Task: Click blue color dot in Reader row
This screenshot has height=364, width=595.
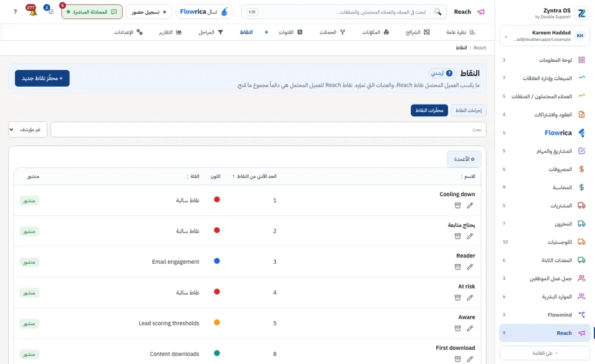Action: coord(217,261)
